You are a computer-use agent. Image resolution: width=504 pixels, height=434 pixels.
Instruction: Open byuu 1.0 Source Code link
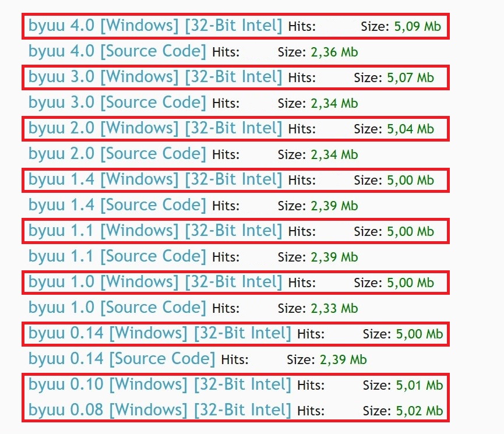coord(117,308)
